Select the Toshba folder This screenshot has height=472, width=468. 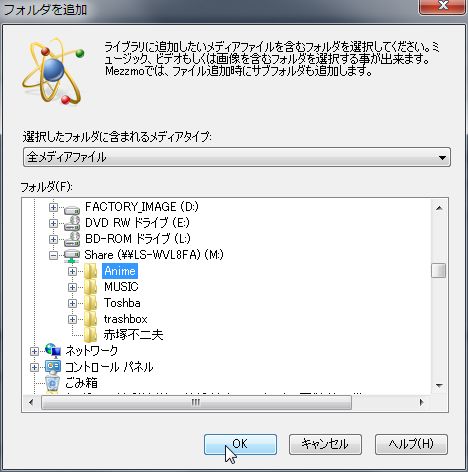[x=122, y=303]
